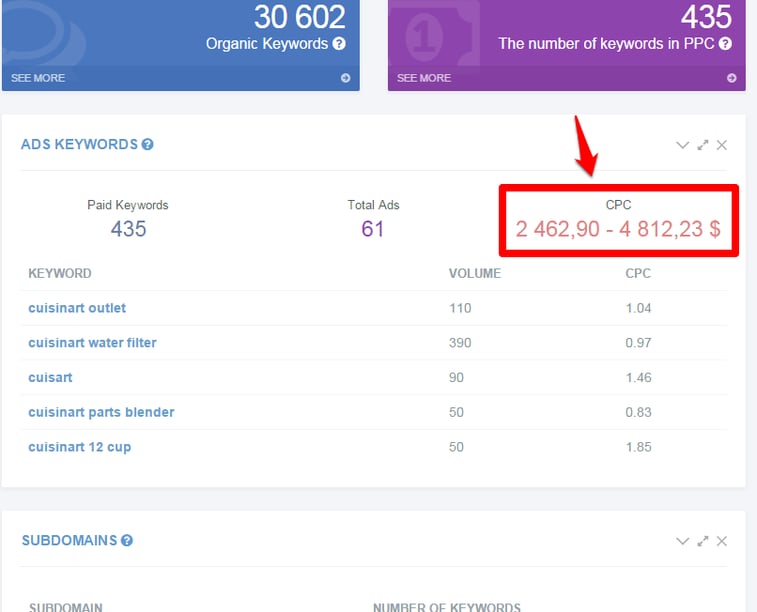Click help icon next to SUBDOMAINS title
The image size is (757, 612).
click(x=127, y=541)
